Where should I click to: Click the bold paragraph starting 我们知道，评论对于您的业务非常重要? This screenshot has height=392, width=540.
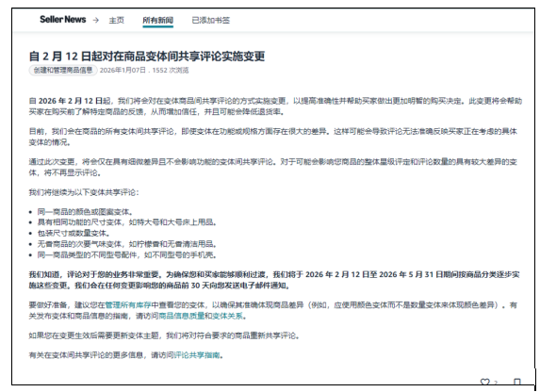pyautogui.click(x=274, y=280)
